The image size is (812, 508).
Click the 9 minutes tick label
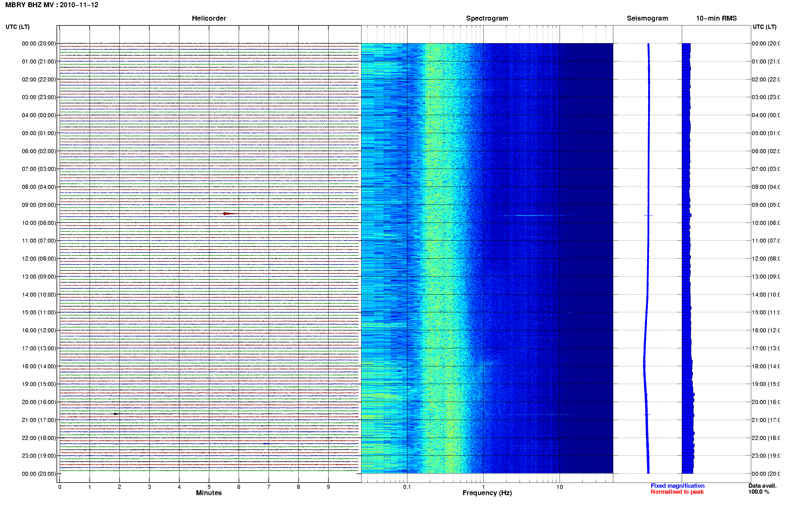tap(328, 487)
